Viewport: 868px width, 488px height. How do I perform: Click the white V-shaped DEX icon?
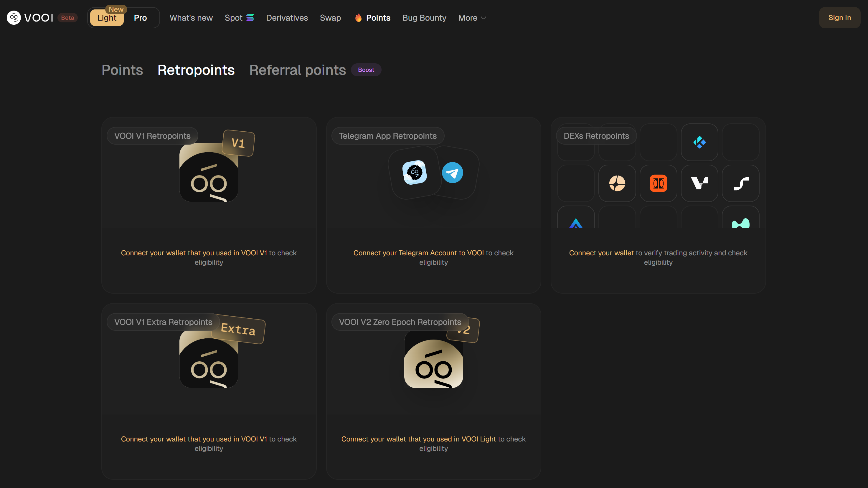coord(699,183)
